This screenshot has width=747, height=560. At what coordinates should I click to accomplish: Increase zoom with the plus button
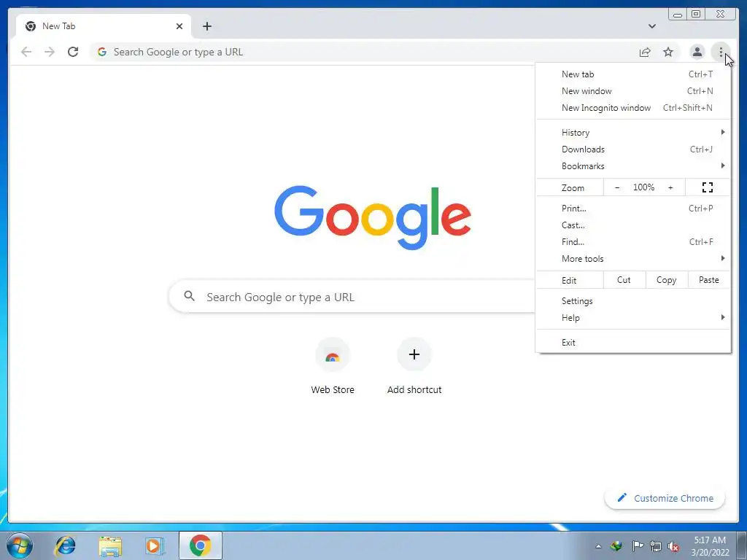(670, 187)
